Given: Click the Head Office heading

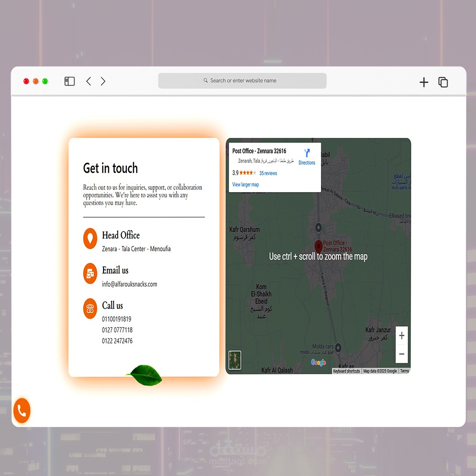Looking at the screenshot, I should coord(121,235).
